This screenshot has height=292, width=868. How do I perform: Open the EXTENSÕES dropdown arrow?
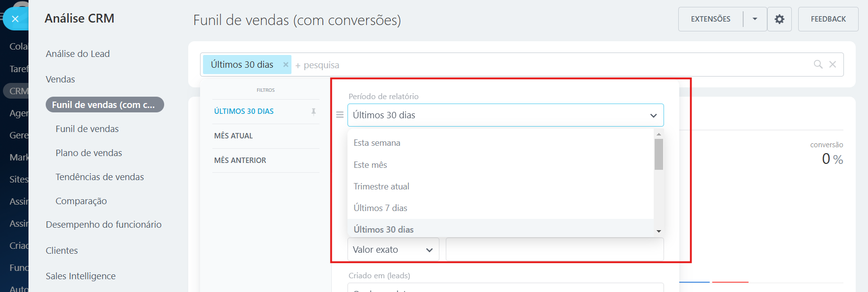[754, 19]
